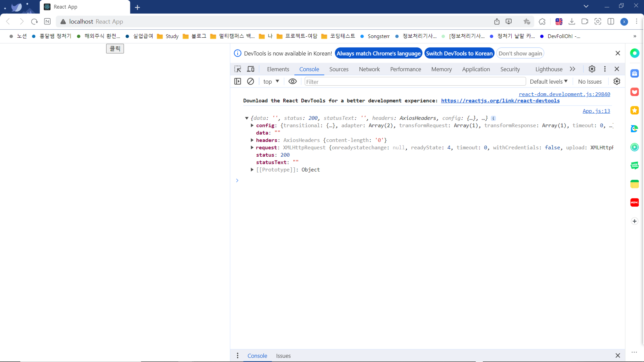Open the DevTools three-dot customize menu
644x362 pixels.
point(605,69)
